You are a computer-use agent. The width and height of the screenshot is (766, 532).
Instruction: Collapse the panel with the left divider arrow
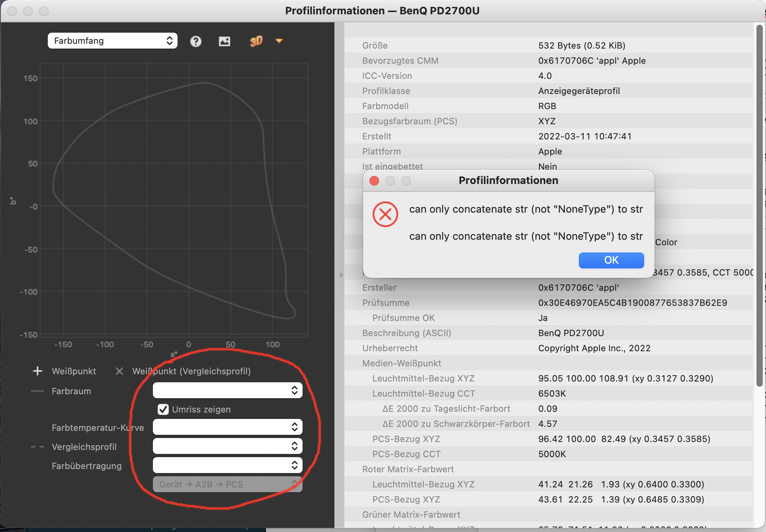(x=341, y=275)
